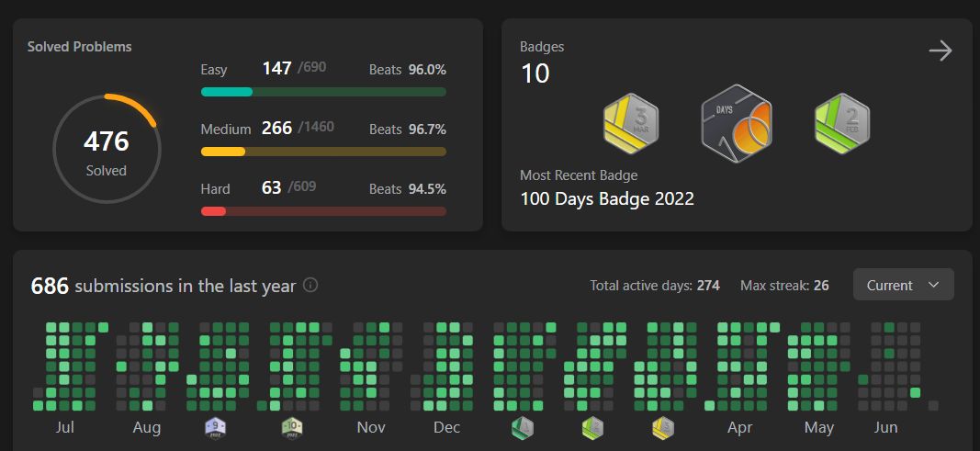980x451 pixels.
Task: Select the Hard difficulty label
Action: point(215,188)
